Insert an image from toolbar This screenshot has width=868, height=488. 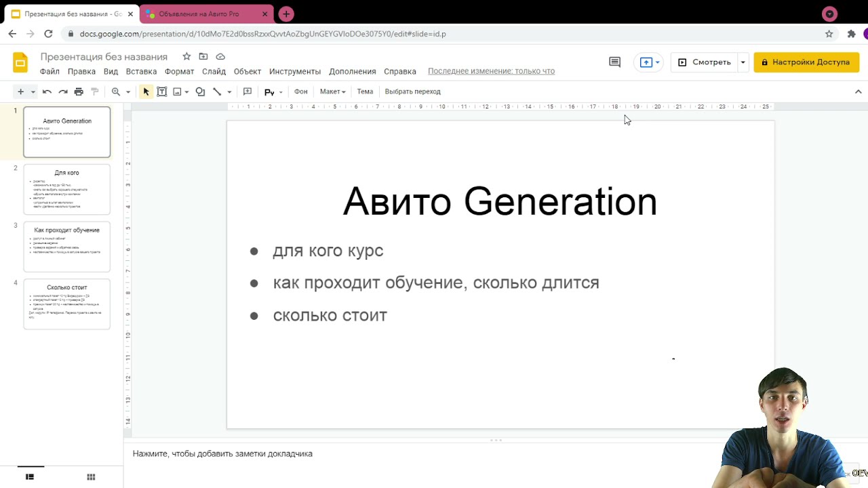pyautogui.click(x=178, y=91)
